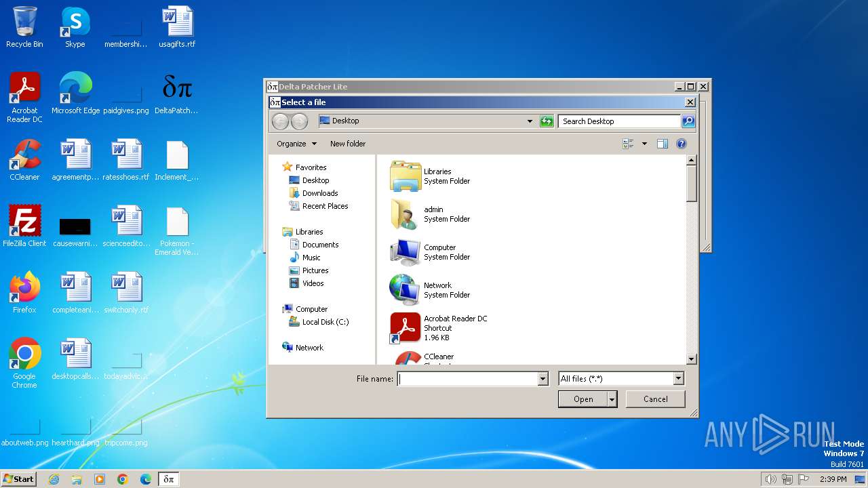Select the Skype desktop shortcut
868x488 pixels.
click(75, 27)
